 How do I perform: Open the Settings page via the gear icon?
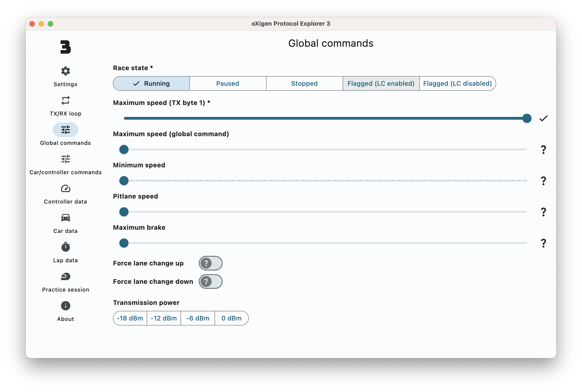point(65,71)
